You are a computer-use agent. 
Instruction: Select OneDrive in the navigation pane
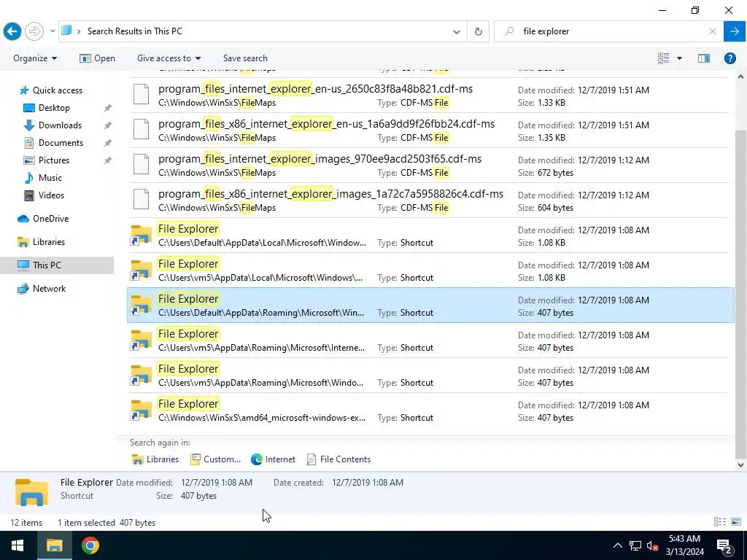coord(50,219)
